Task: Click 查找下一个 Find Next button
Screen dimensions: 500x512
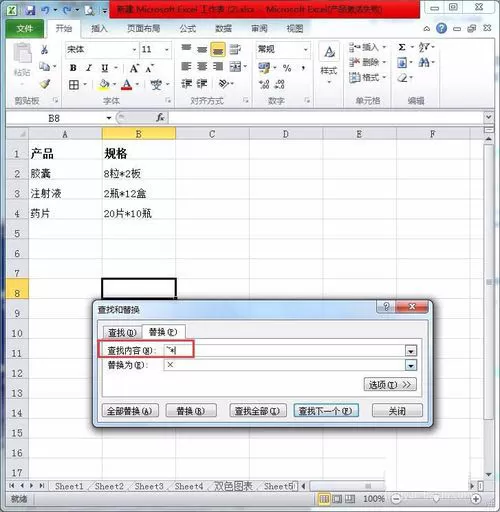Action: tap(326, 411)
